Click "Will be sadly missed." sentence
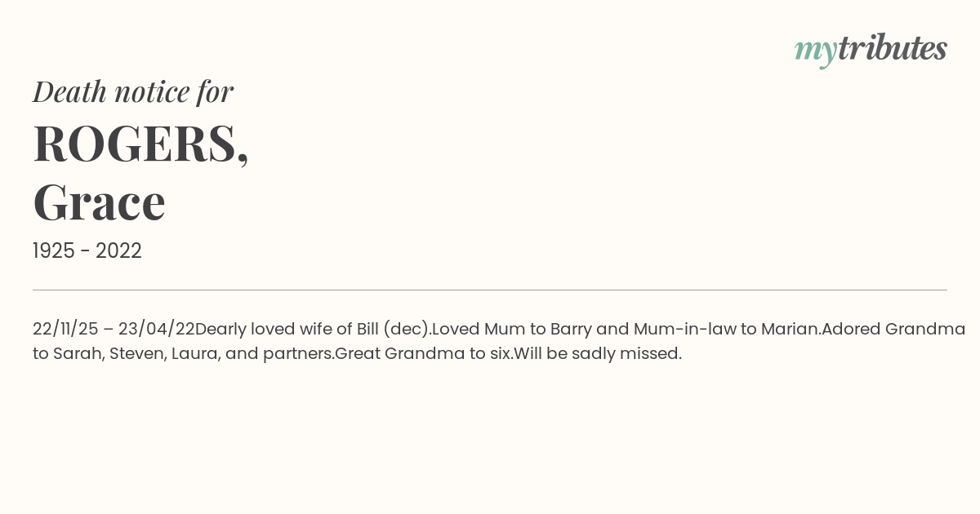This screenshot has width=980, height=514. tap(598, 353)
